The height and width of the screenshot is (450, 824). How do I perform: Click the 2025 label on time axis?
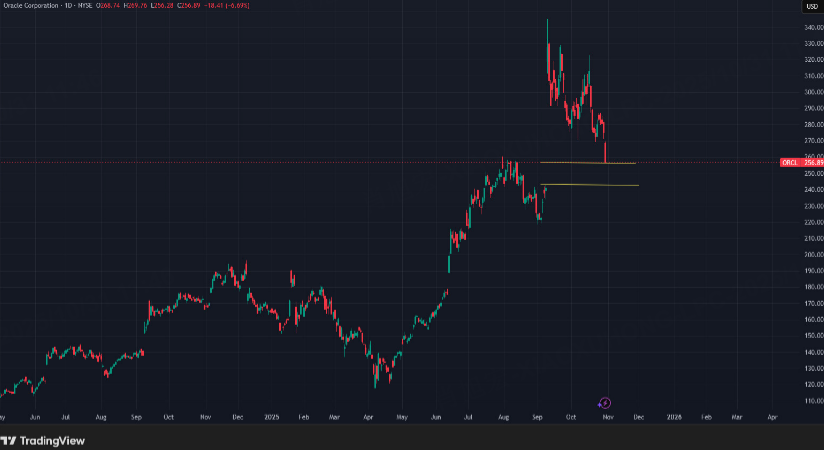pos(271,414)
